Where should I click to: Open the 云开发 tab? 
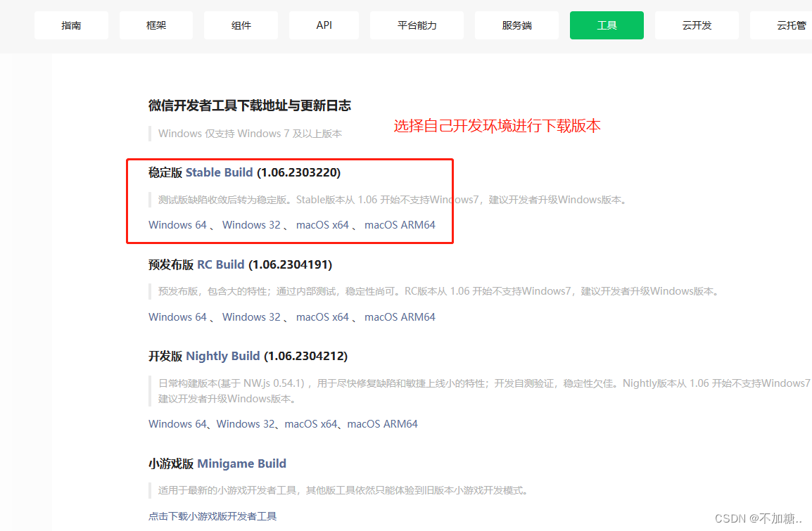click(697, 25)
